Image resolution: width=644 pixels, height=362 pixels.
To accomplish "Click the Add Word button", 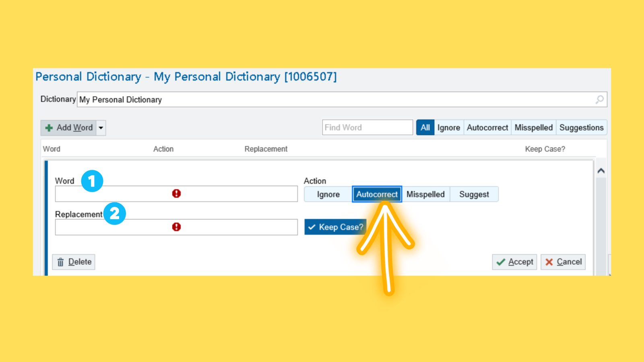I will pos(68,128).
